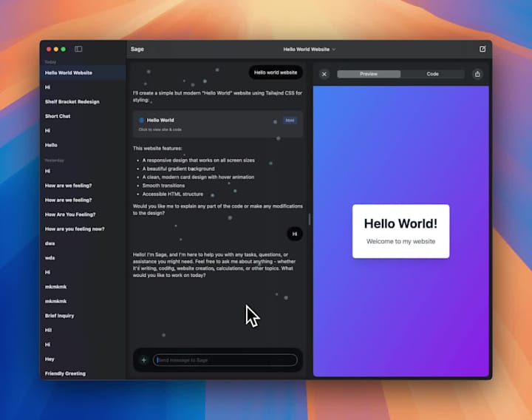Start a new chat with compose icon
This screenshot has width=532, height=420.
[x=482, y=50]
